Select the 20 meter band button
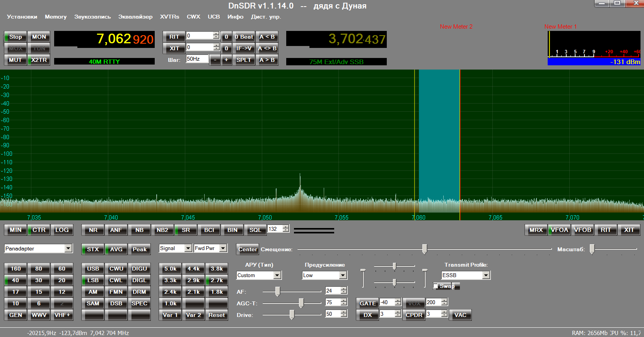This screenshot has height=337, width=644. tap(62, 280)
